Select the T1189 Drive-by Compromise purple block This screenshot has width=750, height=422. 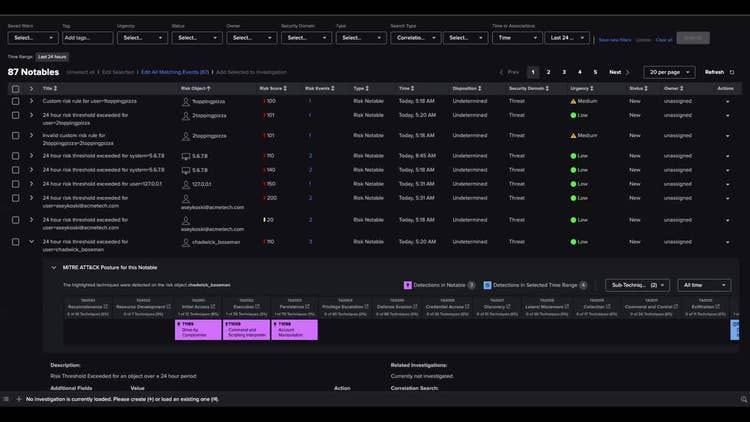198,329
